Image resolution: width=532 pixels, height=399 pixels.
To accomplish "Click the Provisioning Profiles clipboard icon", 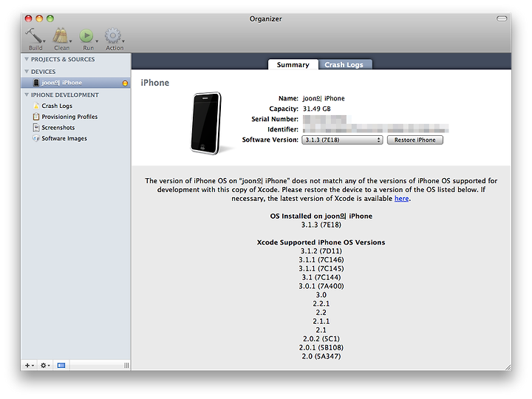I will (x=36, y=117).
